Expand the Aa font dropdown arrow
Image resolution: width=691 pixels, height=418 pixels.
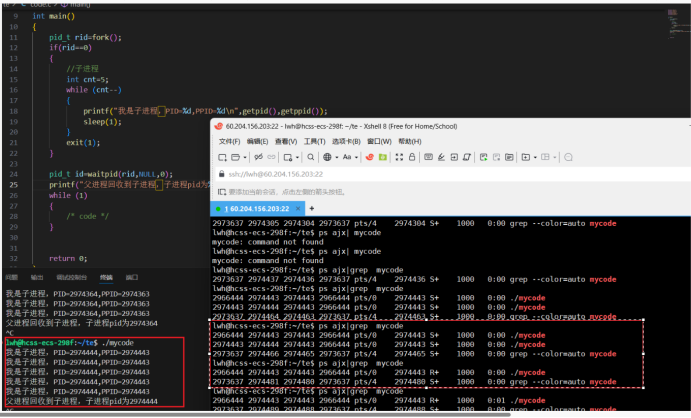click(356, 157)
